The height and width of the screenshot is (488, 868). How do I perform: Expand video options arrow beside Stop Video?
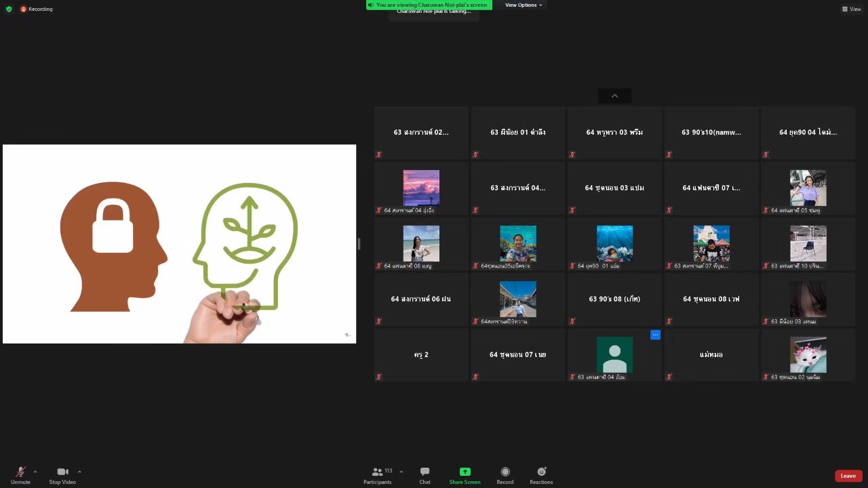pos(79,472)
